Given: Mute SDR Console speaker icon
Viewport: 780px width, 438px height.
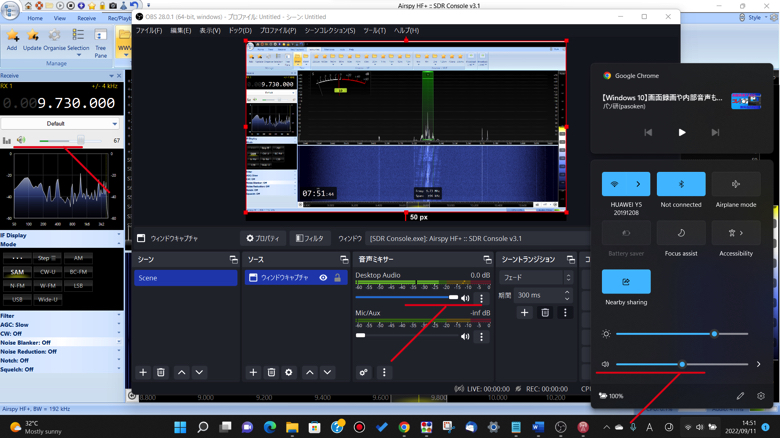Looking at the screenshot, I should click(21, 140).
